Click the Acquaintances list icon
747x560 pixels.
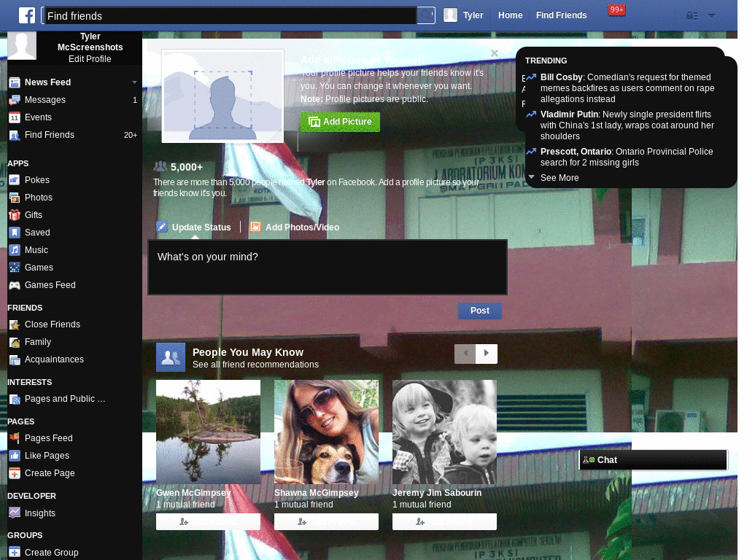[15, 359]
